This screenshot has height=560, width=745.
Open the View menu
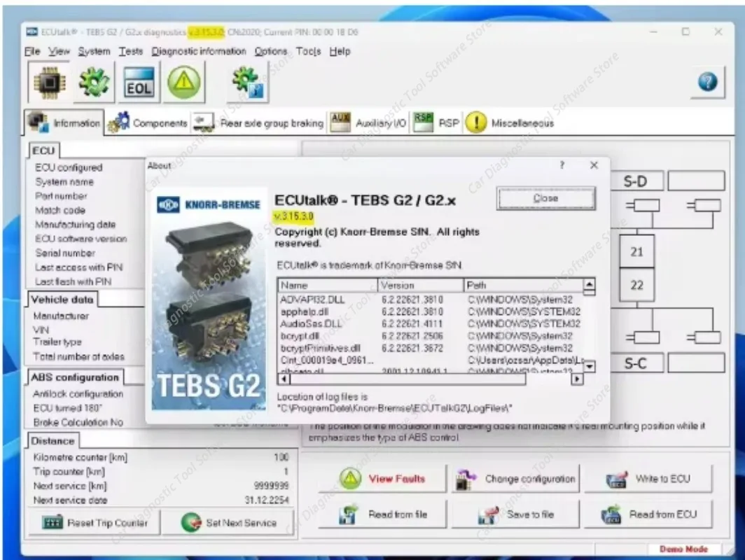click(x=59, y=51)
